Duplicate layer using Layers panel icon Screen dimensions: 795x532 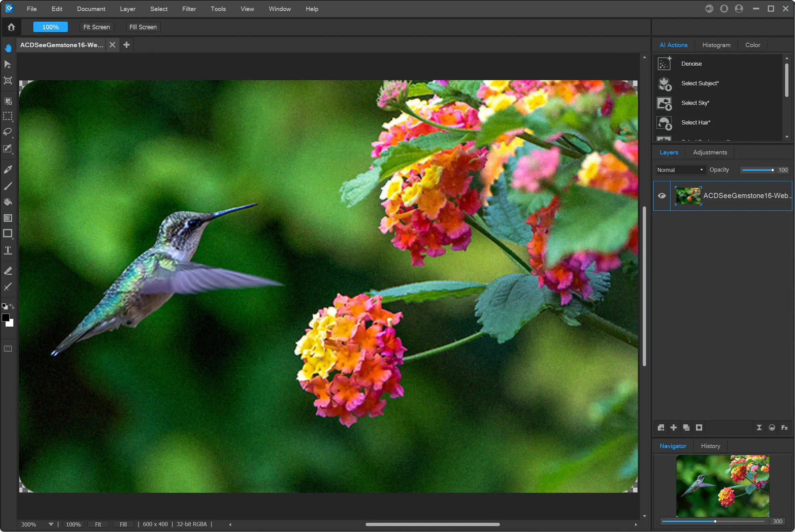pyautogui.click(x=686, y=427)
